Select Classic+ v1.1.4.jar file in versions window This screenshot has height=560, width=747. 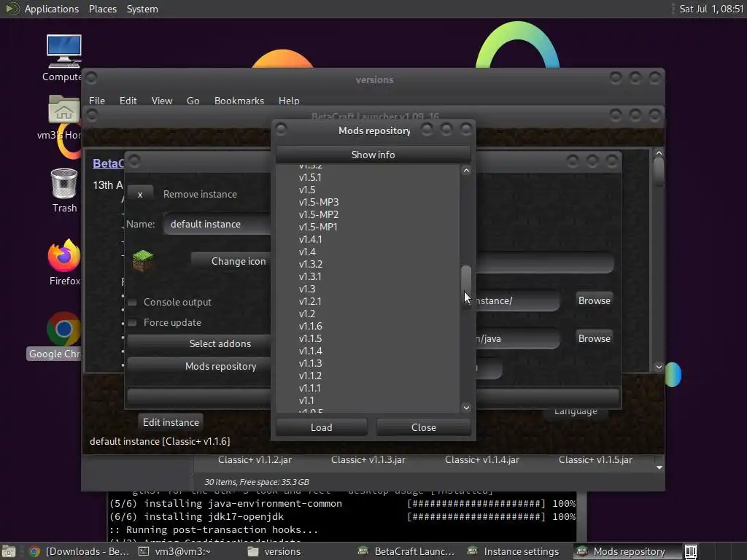[x=481, y=459]
